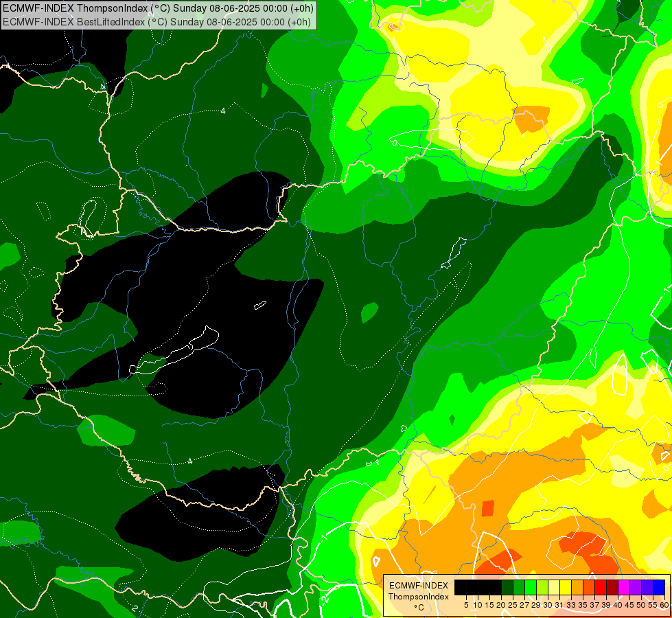Screen dimensions: 672x618
Task: Click the legend tick value 50
Action: click(641, 605)
